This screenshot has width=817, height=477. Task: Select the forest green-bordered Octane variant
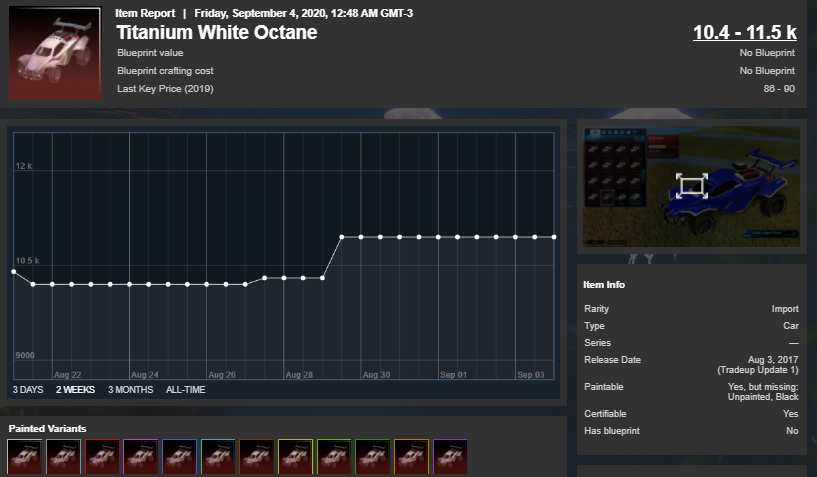click(x=373, y=457)
